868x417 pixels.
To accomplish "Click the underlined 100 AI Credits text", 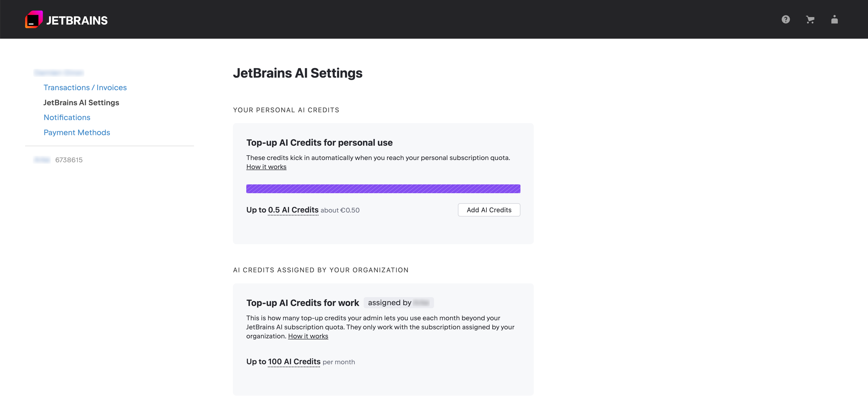I will pos(294,362).
